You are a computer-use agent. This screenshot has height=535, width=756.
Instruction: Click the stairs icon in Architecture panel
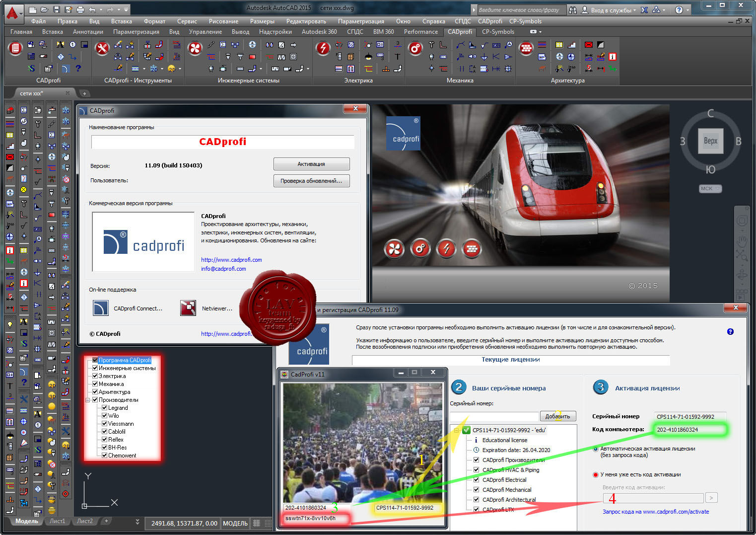(x=572, y=45)
